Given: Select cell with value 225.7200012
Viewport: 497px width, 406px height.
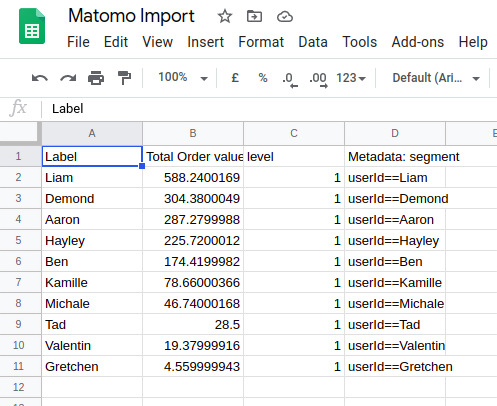Looking at the screenshot, I should [x=193, y=240].
